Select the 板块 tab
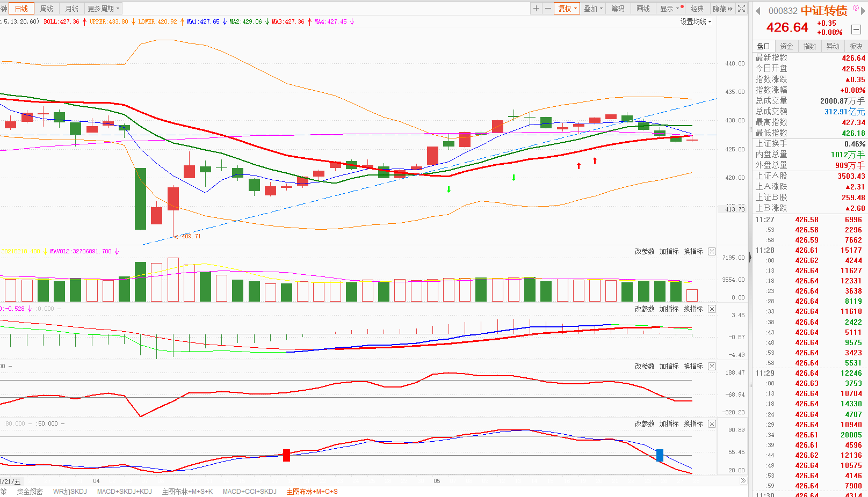The width and height of the screenshot is (868, 497). (x=856, y=46)
